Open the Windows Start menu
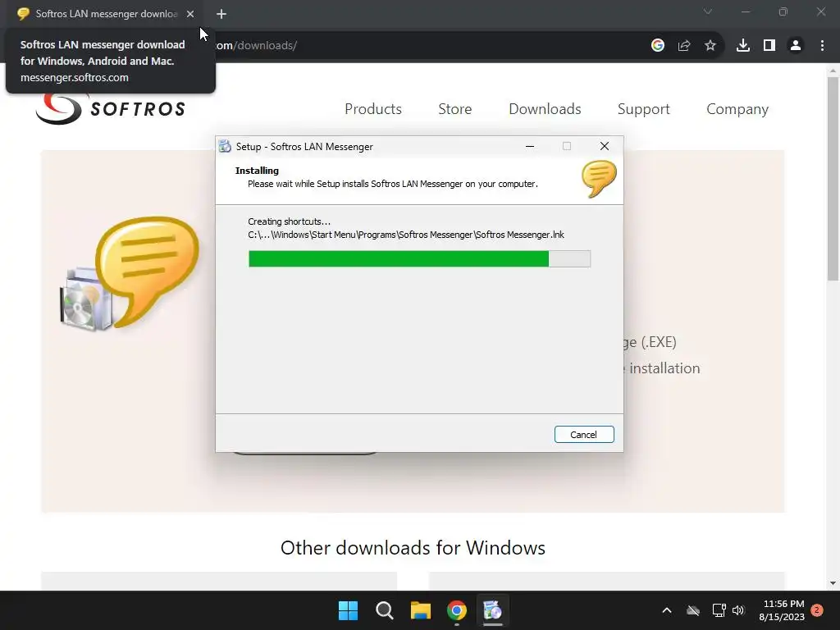This screenshot has height=630, width=840. click(348, 610)
